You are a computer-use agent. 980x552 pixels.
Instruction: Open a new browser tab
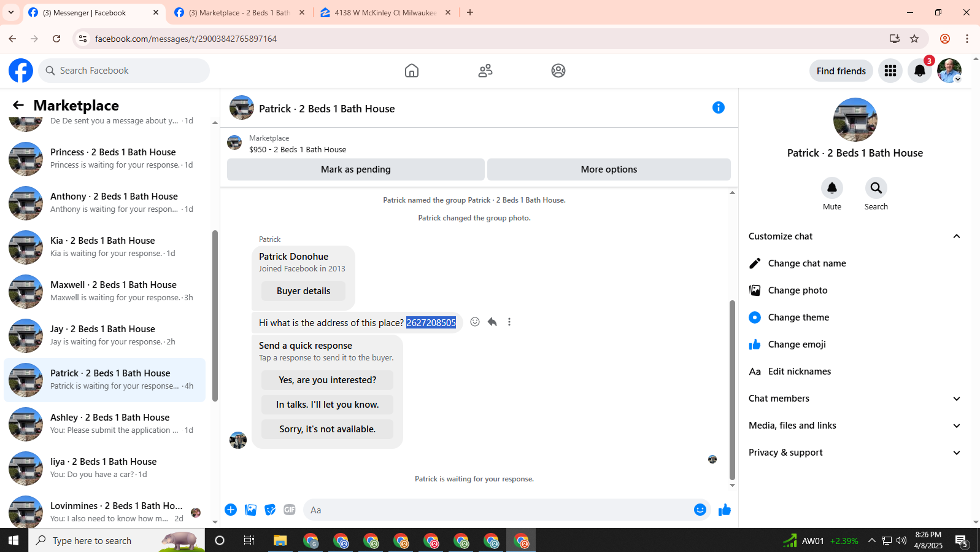tap(470, 12)
